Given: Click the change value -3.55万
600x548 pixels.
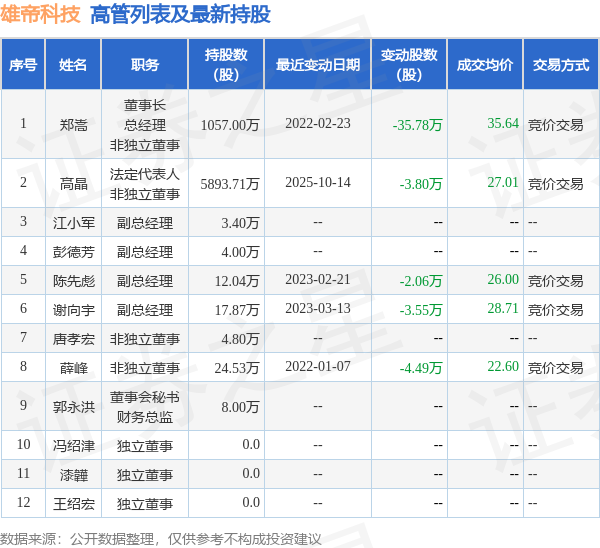Looking at the screenshot, I should click(421, 310).
